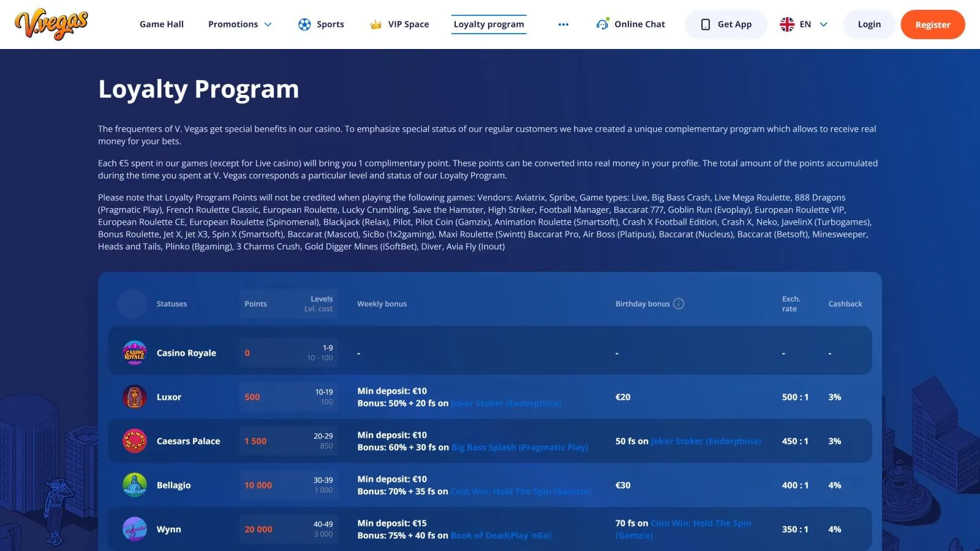
Task: Click Caesars Palace's 20-29 level range
Action: [x=323, y=436]
